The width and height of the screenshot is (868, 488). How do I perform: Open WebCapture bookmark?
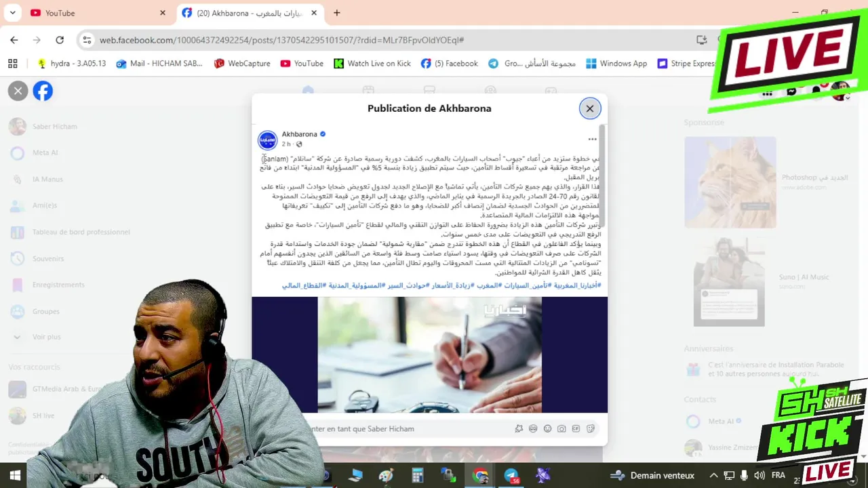click(242, 64)
